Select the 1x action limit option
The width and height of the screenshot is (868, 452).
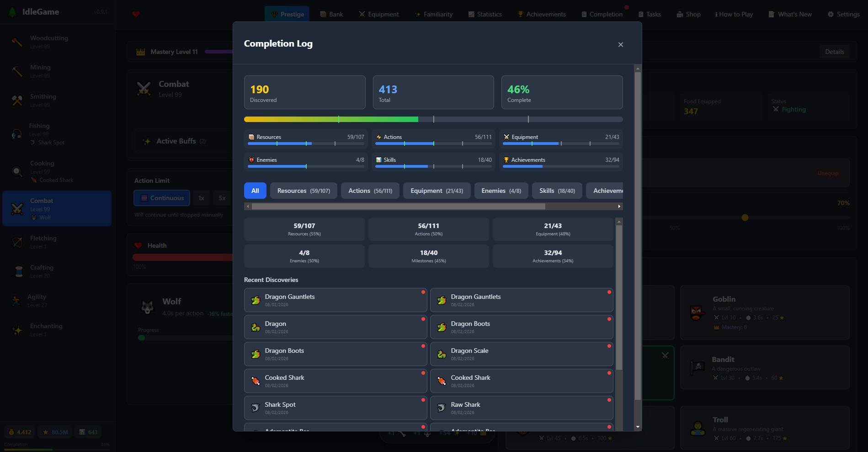(x=201, y=197)
